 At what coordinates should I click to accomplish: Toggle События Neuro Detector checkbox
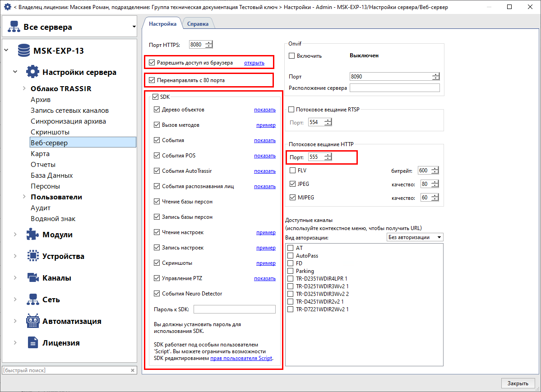tap(157, 293)
